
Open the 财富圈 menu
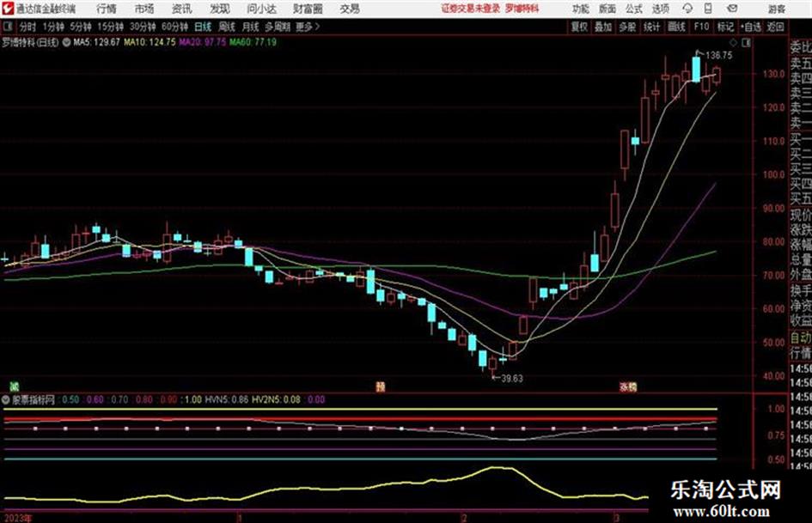[308, 9]
